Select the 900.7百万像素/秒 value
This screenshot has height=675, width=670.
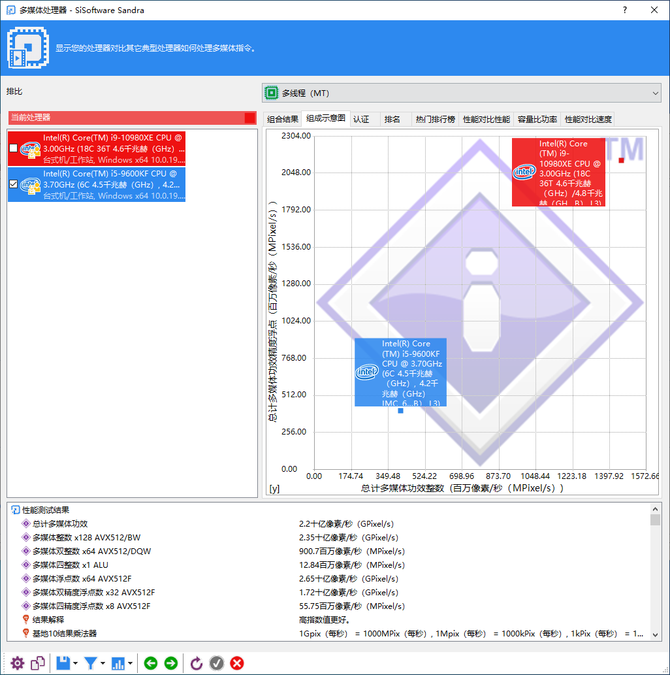[x=352, y=551]
